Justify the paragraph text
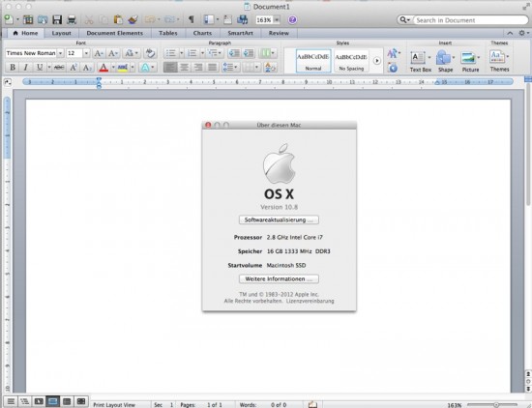The image size is (532, 408). (212, 67)
